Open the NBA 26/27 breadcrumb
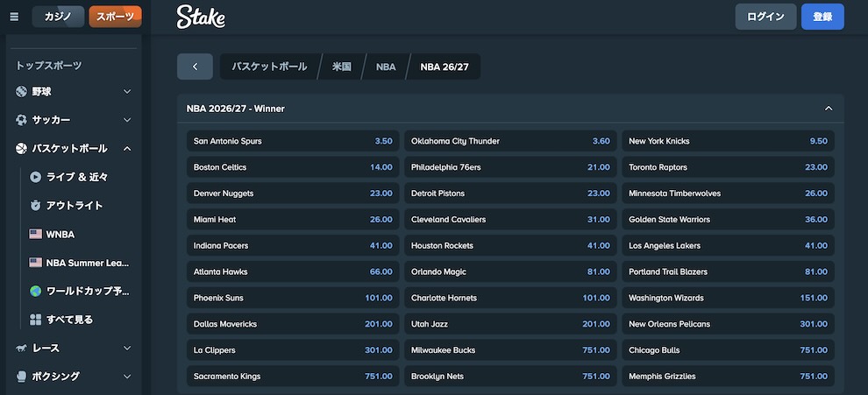The image size is (868, 395). tap(445, 67)
